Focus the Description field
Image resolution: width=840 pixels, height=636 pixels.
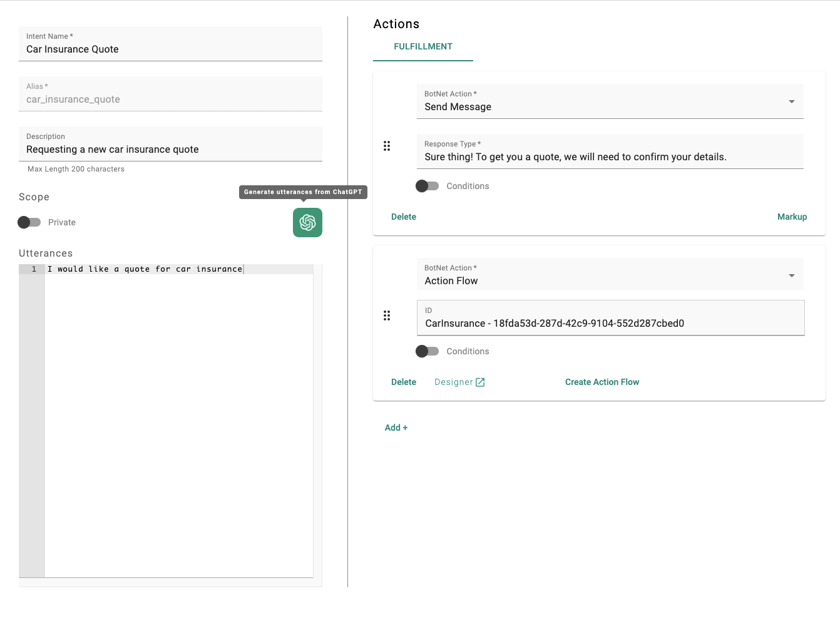click(x=170, y=144)
